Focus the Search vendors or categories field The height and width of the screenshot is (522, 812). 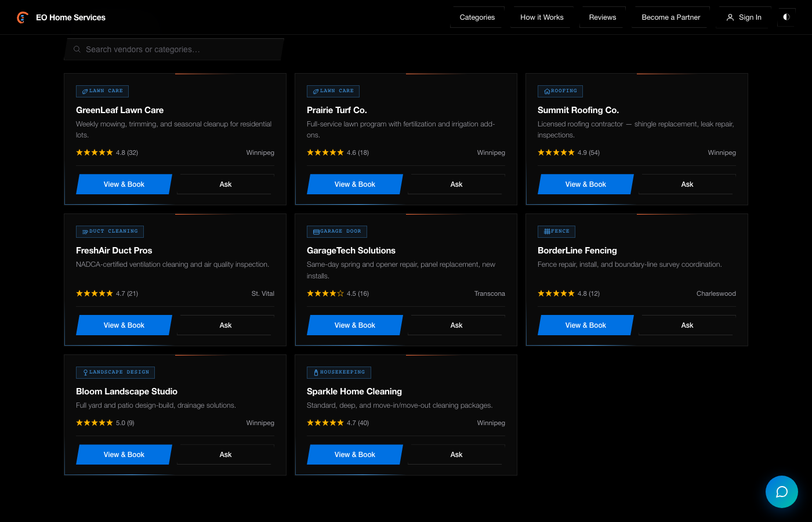(174, 49)
